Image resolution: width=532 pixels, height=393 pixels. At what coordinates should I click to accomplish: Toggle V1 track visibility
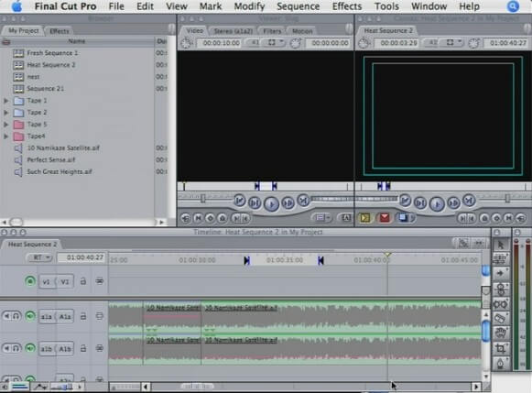(30, 281)
